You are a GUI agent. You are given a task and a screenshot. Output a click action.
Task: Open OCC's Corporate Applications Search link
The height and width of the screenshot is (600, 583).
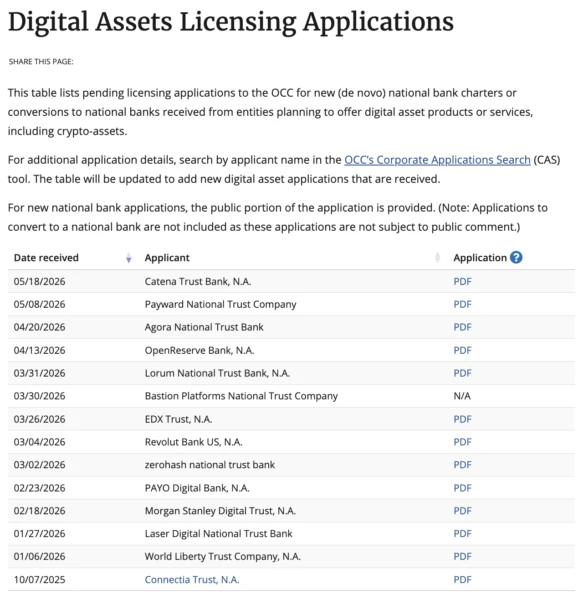click(x=437, y=160)
